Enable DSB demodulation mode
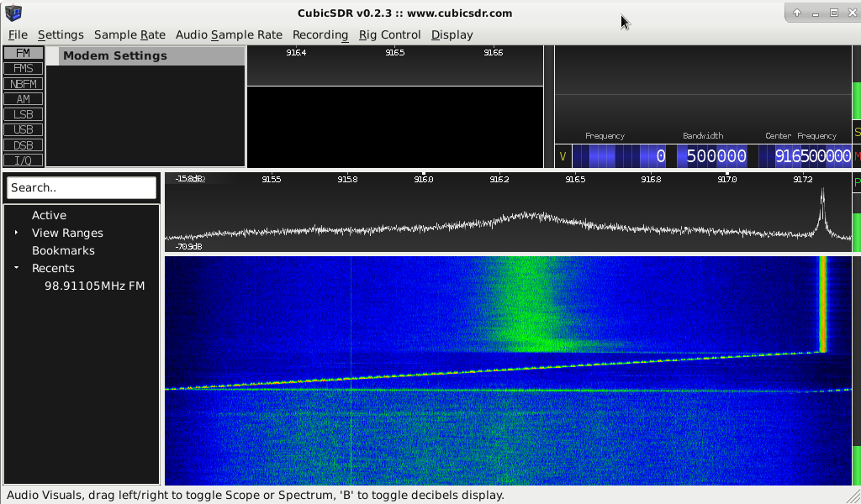This screenshot has height=504, width=861. click(x=23, y=145)
